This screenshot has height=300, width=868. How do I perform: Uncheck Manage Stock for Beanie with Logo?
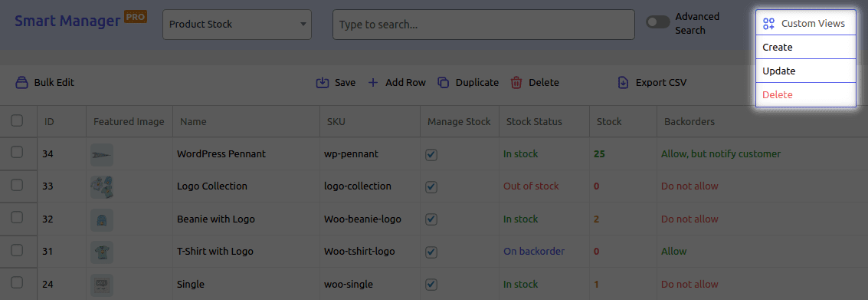click(431, 219)
